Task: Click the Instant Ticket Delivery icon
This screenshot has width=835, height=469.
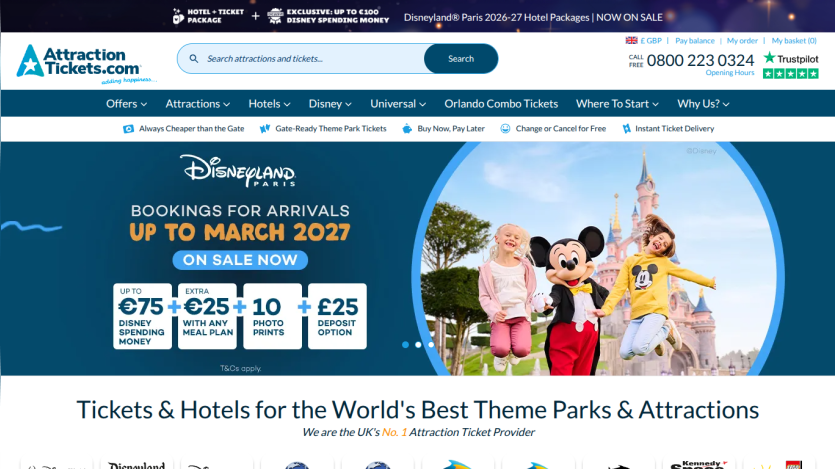Action: (626, 129)
